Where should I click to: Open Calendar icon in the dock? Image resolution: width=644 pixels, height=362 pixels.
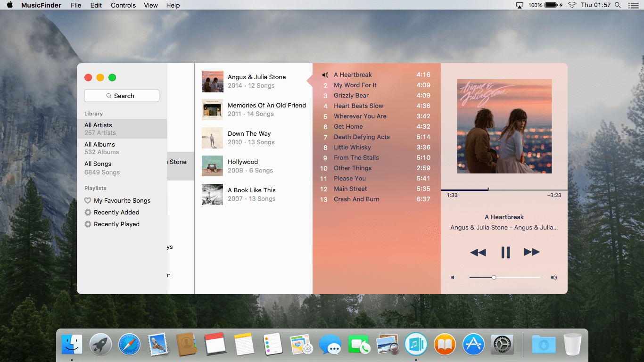(215, 345)
